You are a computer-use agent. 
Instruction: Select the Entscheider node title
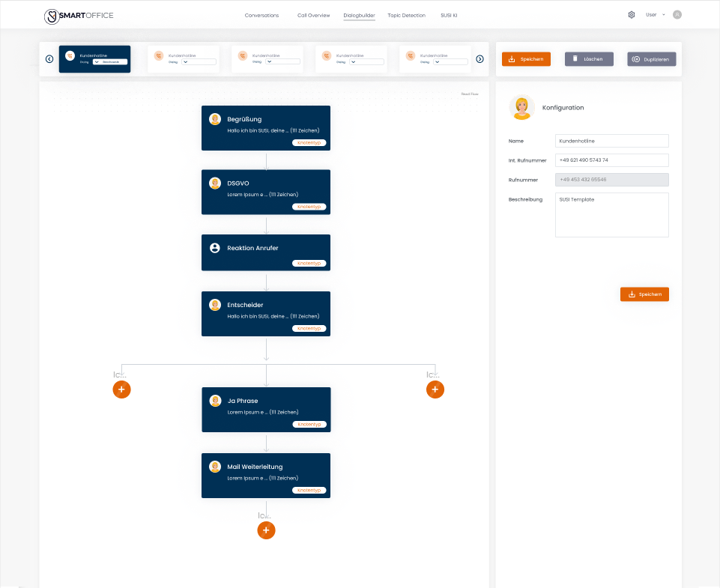245,305
